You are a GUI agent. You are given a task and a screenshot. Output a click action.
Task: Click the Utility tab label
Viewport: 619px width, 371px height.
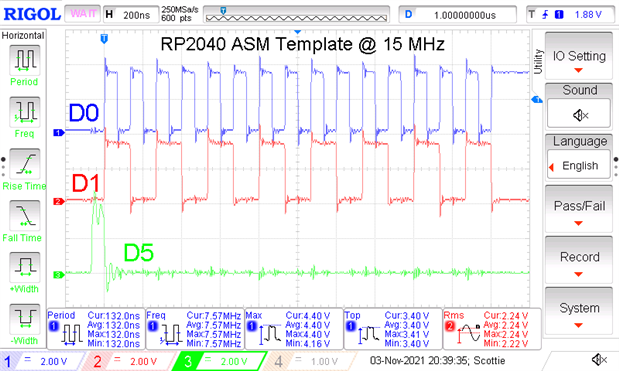coord(538,62)
